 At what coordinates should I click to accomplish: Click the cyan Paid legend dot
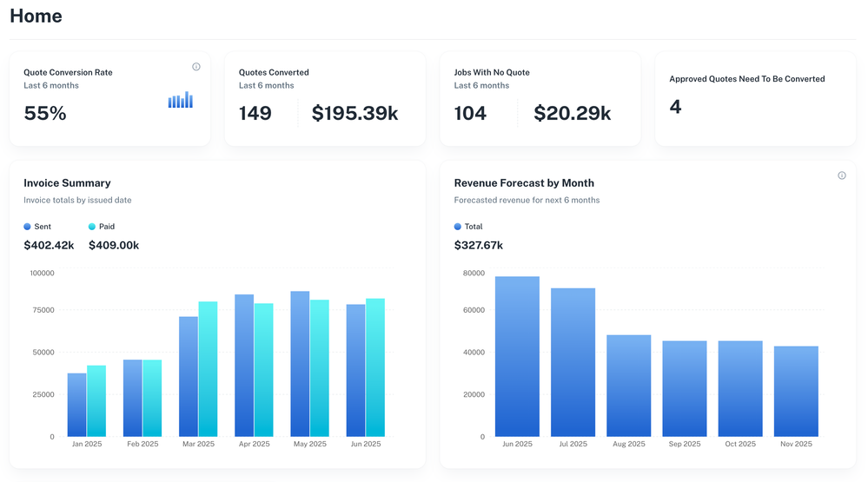92,227
